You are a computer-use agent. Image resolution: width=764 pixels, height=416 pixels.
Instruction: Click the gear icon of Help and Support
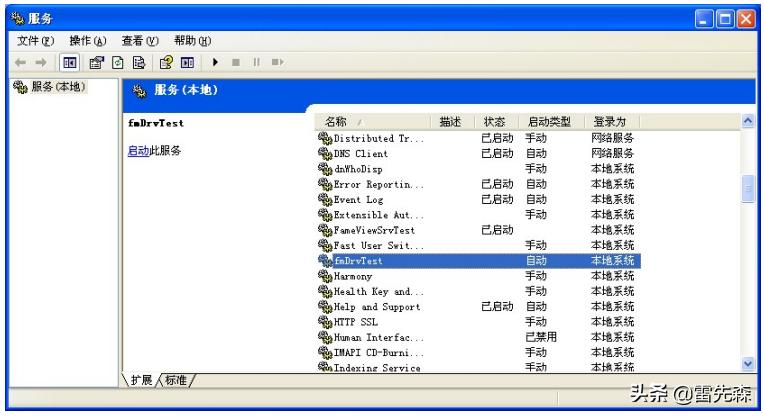pyautogui.click(x=325, y=307)
